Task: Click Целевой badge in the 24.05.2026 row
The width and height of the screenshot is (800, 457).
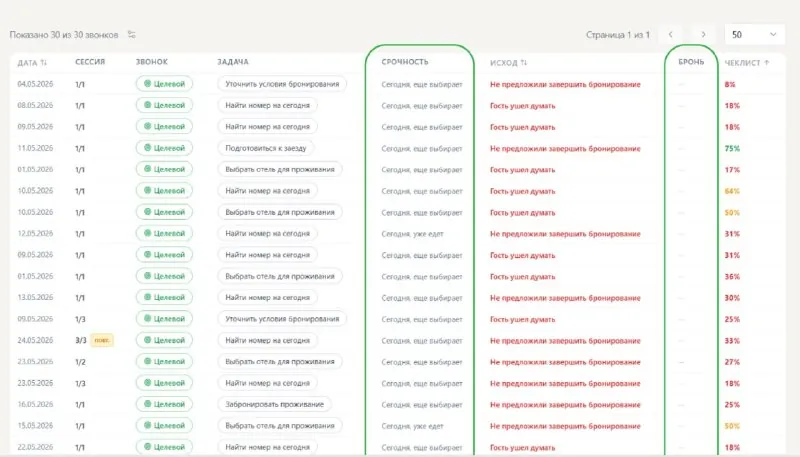Action: (x=164, y=340)
